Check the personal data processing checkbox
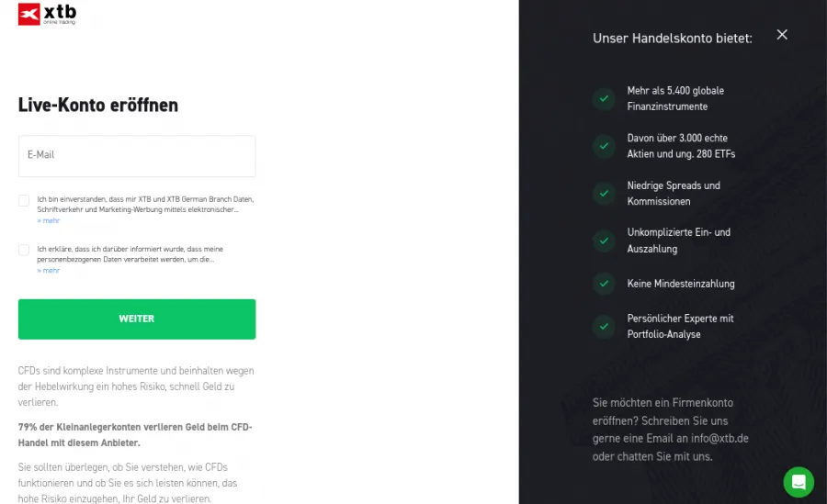Image resolution: width=827 pixels, height=504 pixels. tap(24, 250)
